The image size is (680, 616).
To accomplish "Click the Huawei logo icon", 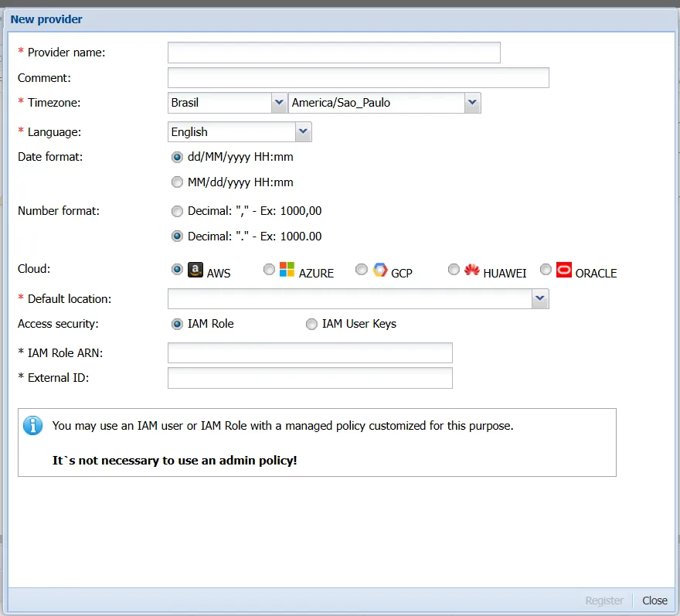I will (x=472, y=270).
